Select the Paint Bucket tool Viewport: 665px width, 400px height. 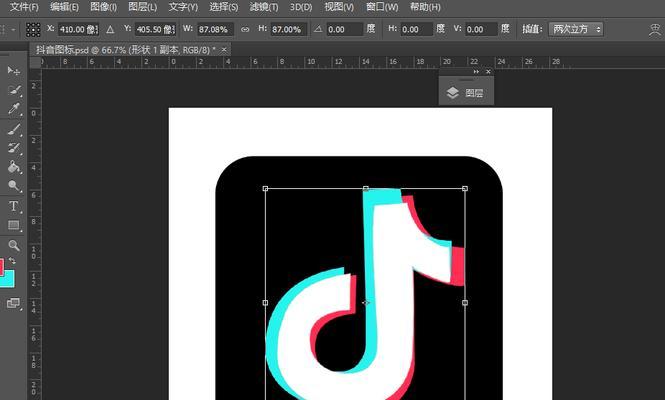(14, 167)
